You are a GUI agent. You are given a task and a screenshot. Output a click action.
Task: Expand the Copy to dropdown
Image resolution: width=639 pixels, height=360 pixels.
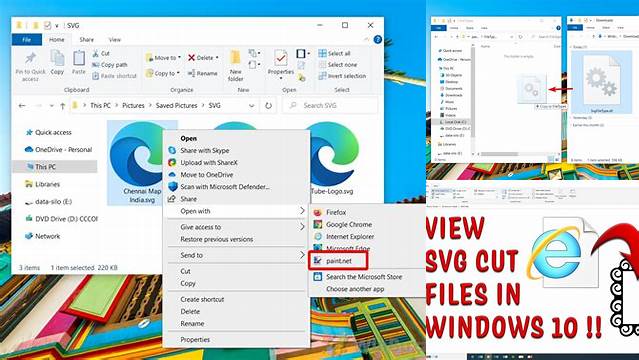[x=178, y=73]
